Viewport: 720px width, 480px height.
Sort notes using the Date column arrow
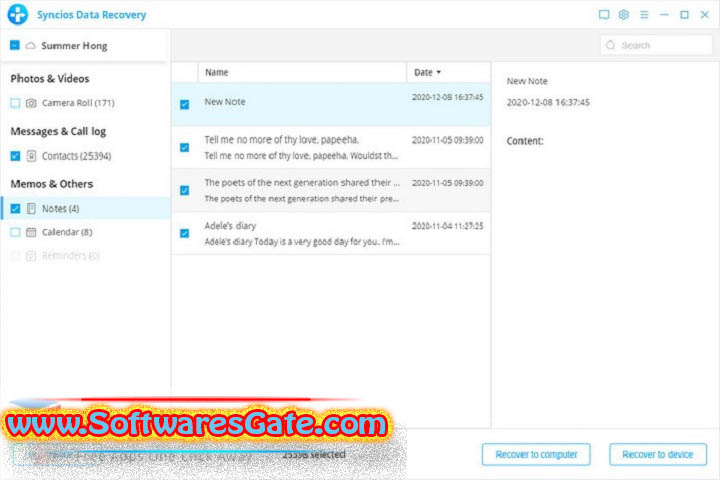[x=439, y=72]
